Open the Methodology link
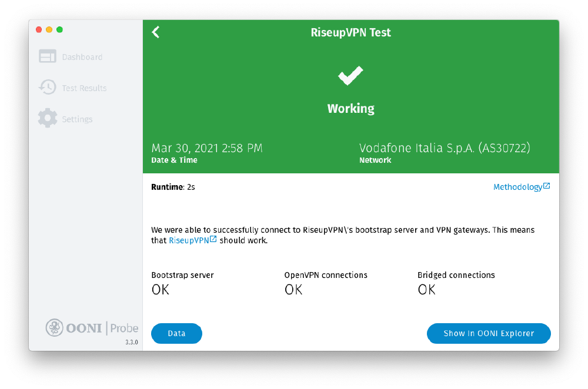This screenshot has width=588, height=389. 518,187
